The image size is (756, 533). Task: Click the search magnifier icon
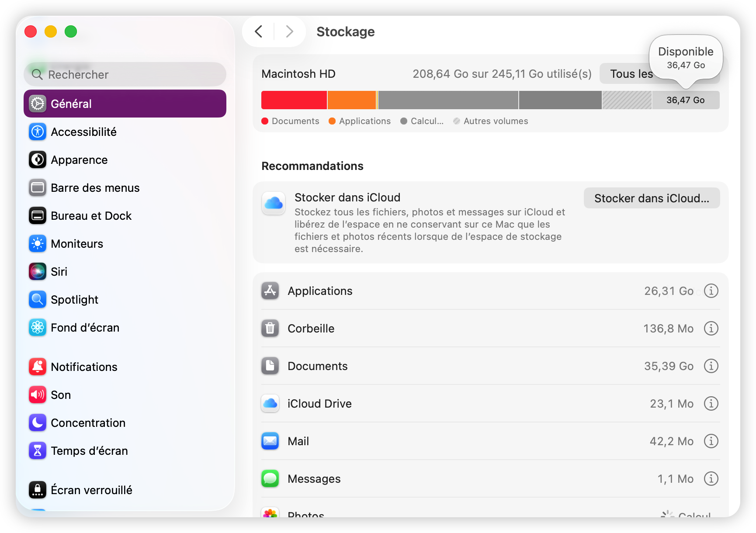pos(38,75)
